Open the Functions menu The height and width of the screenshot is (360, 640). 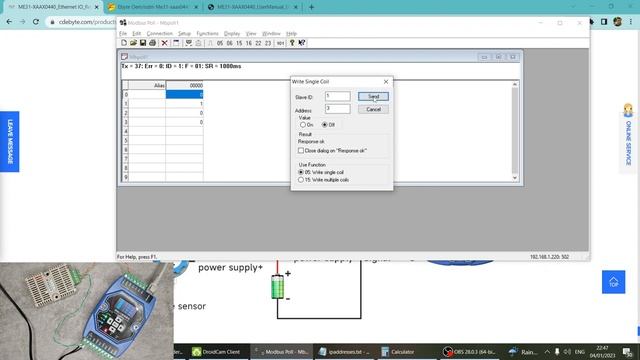pyautogui.click(x=207, y=33)
